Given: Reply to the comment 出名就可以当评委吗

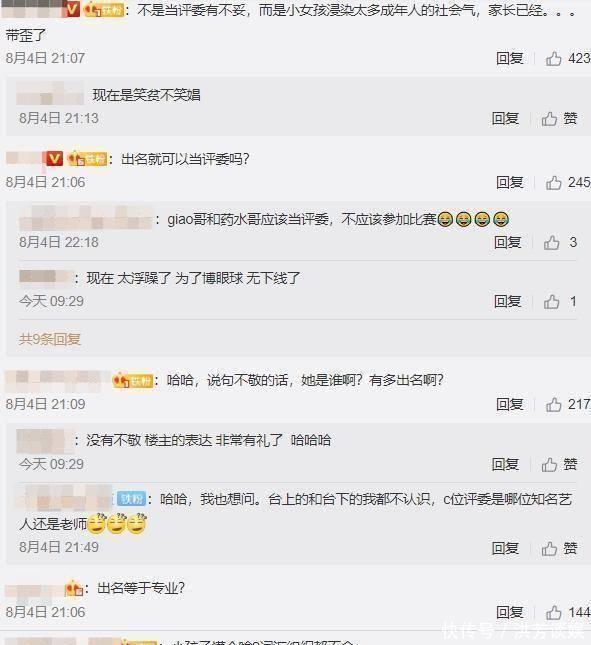Looking at the screenshot, I should (x=510, y=182).
